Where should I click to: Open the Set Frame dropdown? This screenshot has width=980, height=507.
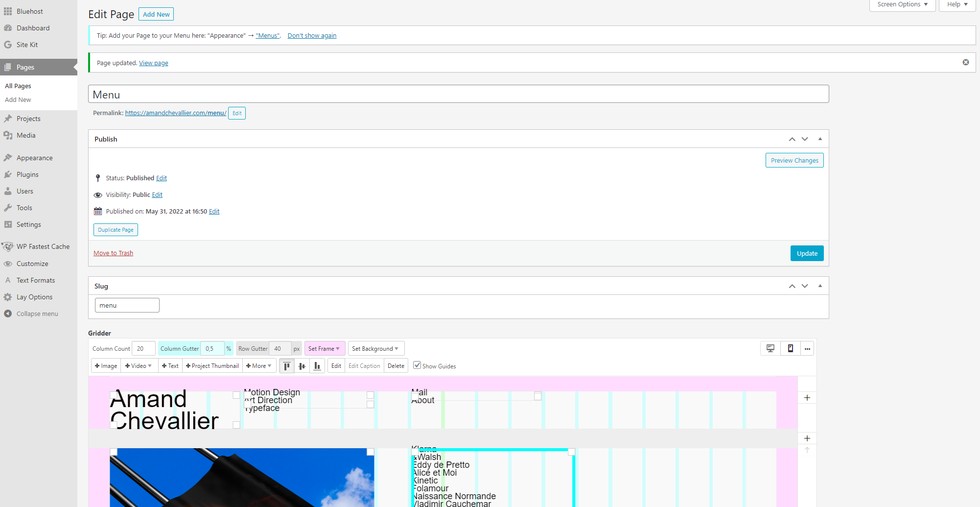pos(325,348)
